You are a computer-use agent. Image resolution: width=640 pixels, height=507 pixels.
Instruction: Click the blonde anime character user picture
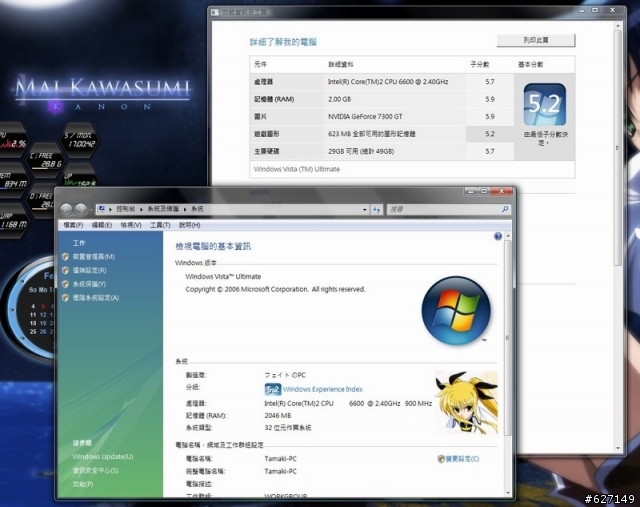[466, 402]
